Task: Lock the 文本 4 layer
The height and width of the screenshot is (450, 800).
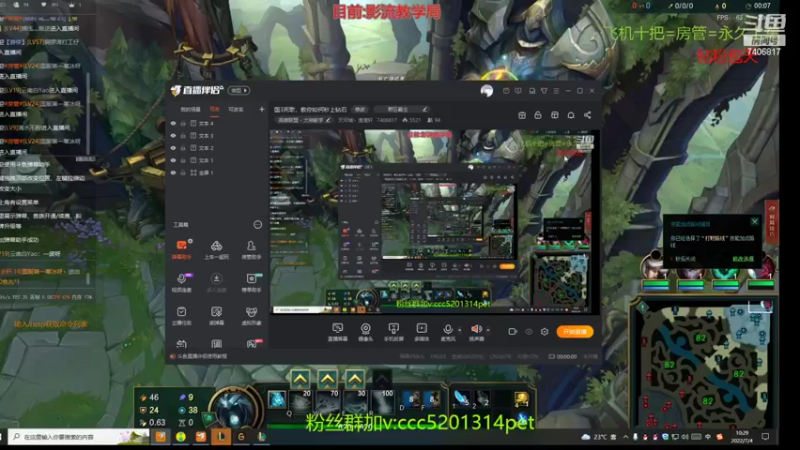Action: [x=183, y=123]
